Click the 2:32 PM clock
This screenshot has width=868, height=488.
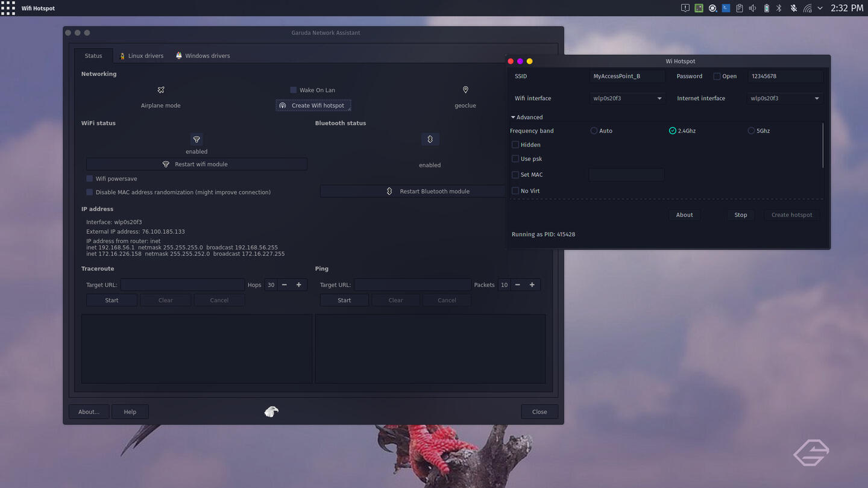[x=847, y=8]
